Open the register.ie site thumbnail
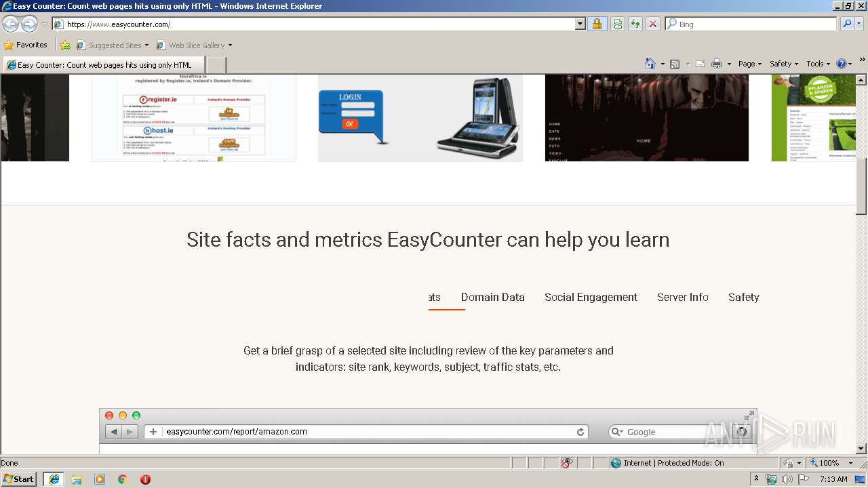The height and width of the screenshot is (488, 868). tap(194, 118)
